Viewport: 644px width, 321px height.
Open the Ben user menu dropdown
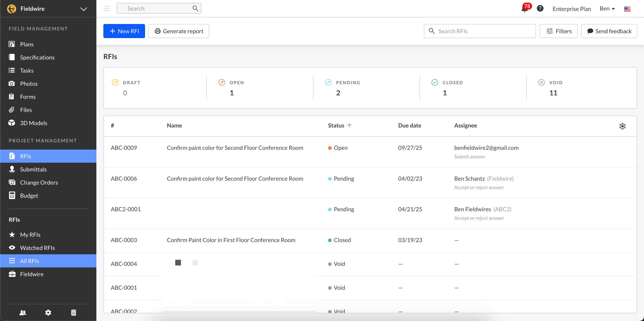(607, 9)
